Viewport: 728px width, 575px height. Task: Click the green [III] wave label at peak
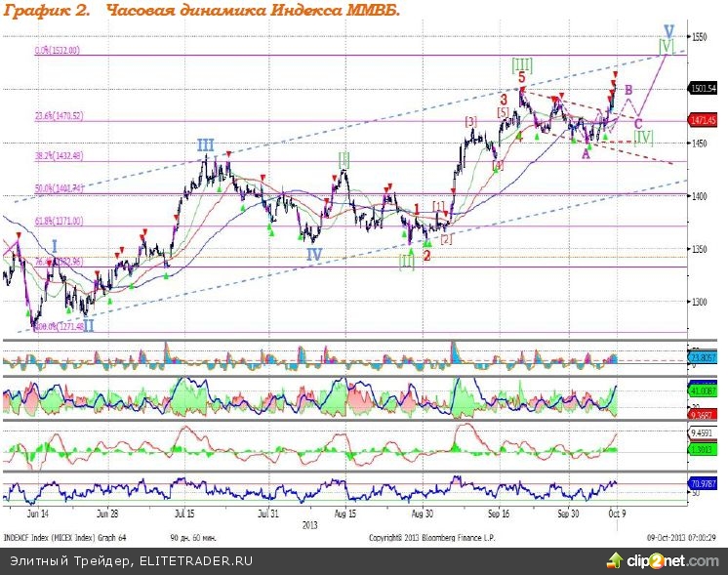coord(522,63)
